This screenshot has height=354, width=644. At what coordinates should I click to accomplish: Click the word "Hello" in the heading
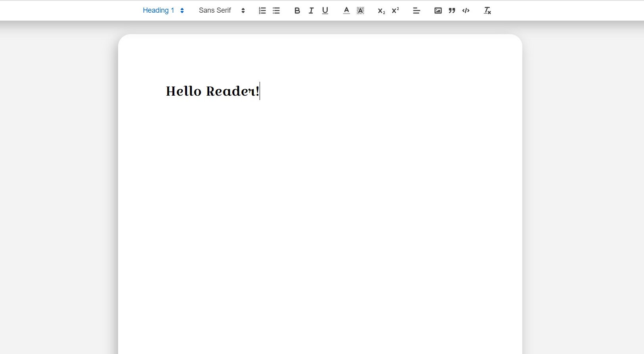[183, 91]
